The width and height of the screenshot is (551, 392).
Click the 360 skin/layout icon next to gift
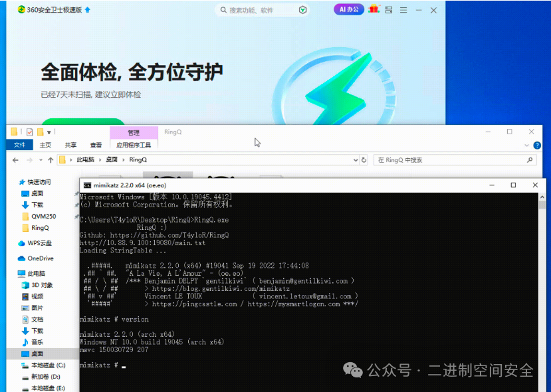pyautogui.click(x=389, y=10)
